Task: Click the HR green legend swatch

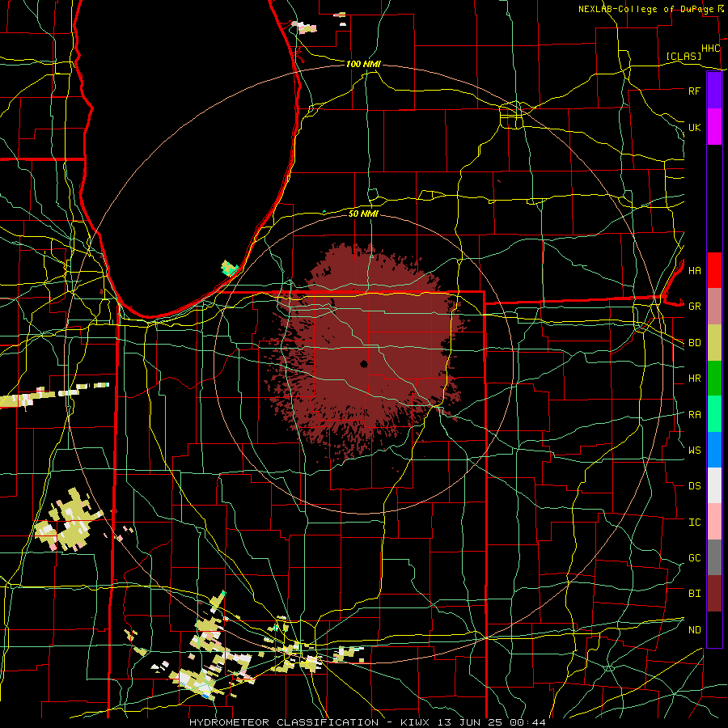Action: point(714,379)
